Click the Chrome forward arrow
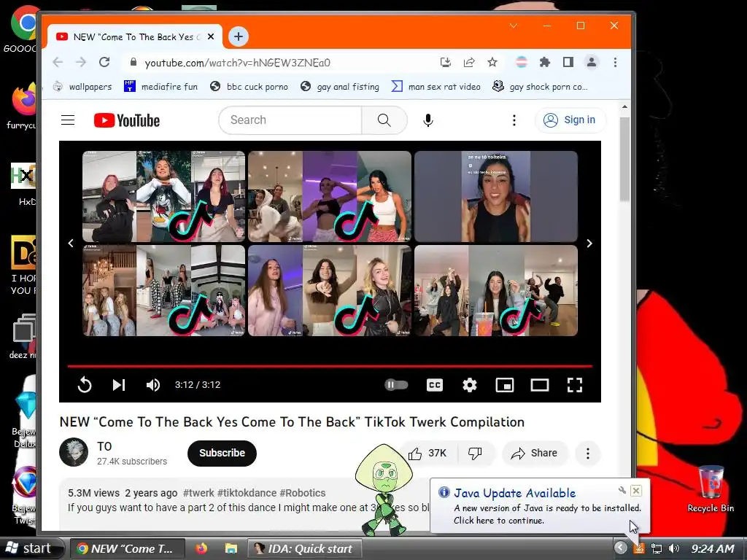Viewport: 747px width, 560px height. click(x=81, y=63)
